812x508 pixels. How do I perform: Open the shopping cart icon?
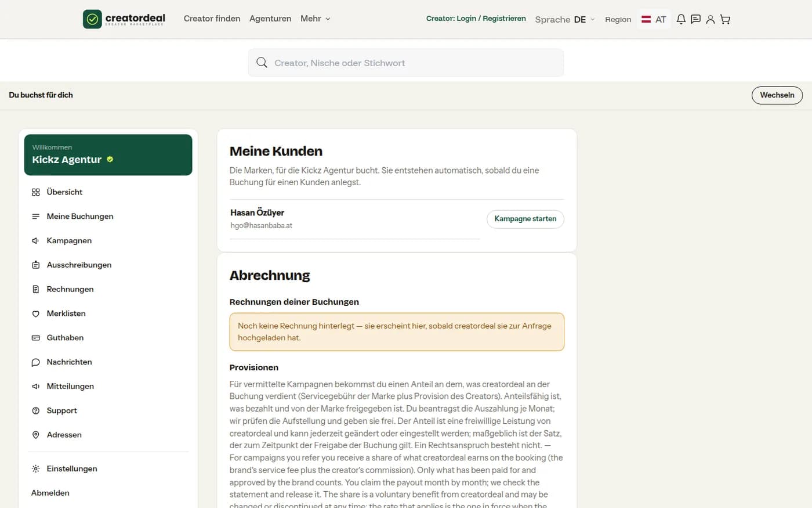pos(725,19)
